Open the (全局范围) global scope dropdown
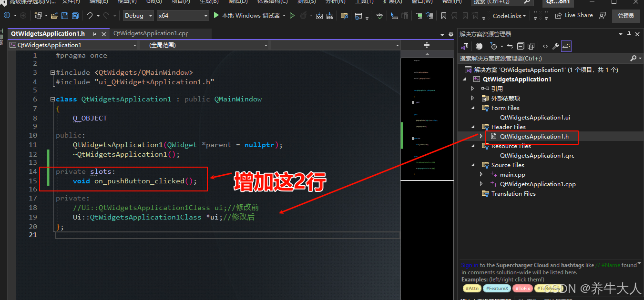The height and width of the screenshot is (300, 644). (x=204, y=45)
